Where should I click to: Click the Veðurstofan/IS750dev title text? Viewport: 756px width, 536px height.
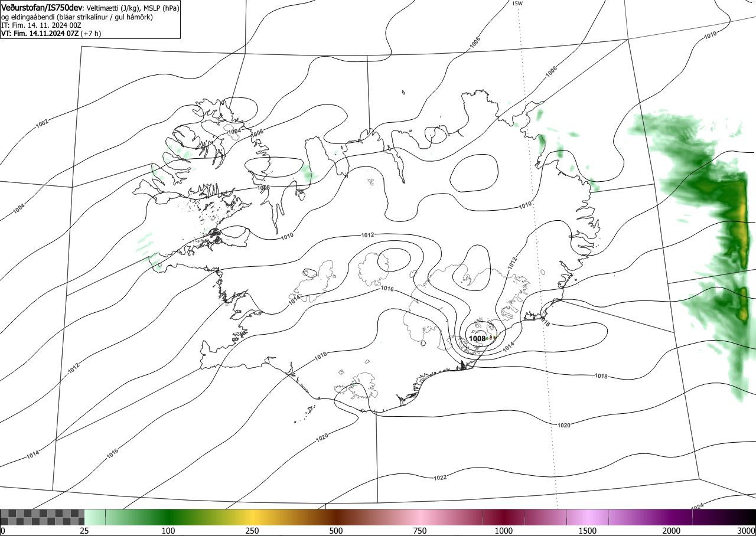pyautogui.click(x=42, y=7)
